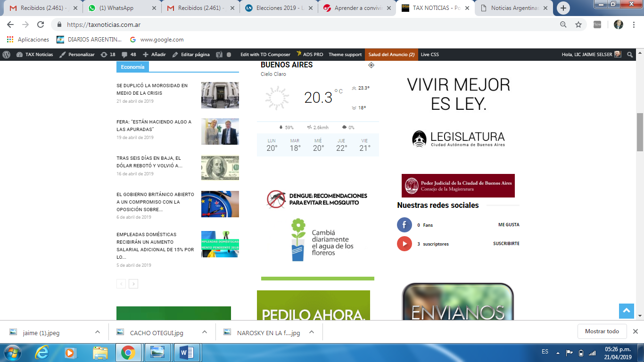Click the zoom magnifier in address bar

[x=563, y=25]
